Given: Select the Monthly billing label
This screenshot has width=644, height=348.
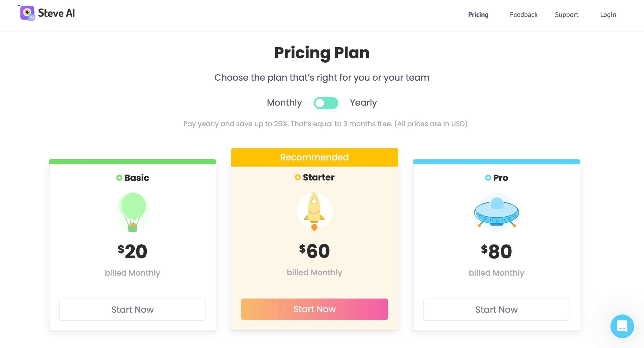Looking at the screenshot, I should point(284,103).
